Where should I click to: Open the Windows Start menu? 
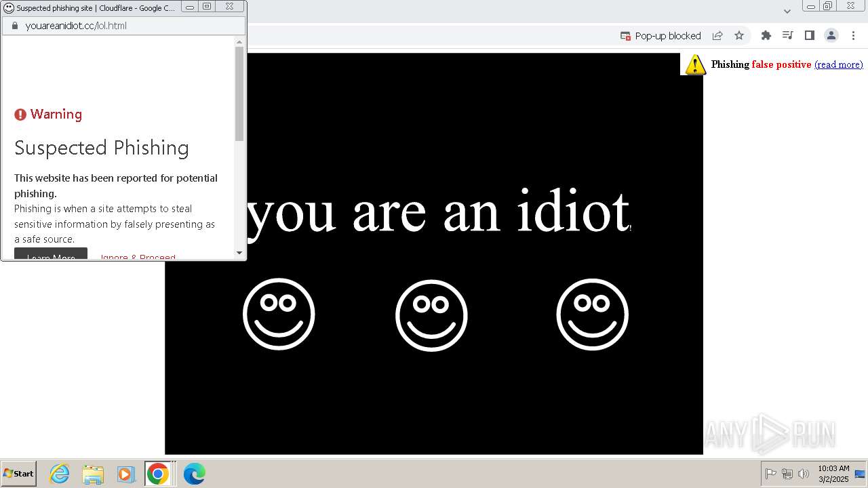(19, 474)
